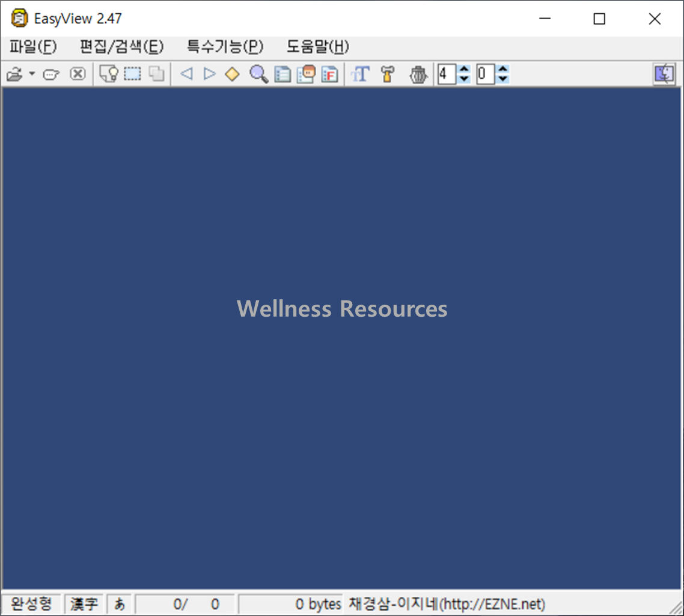Click the open file folder icon
The height and width of the screenshot is (616, 684).
coord(14,74)
